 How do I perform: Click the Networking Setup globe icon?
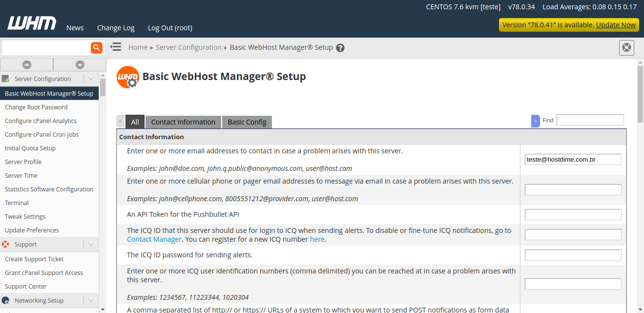(5, 300)
